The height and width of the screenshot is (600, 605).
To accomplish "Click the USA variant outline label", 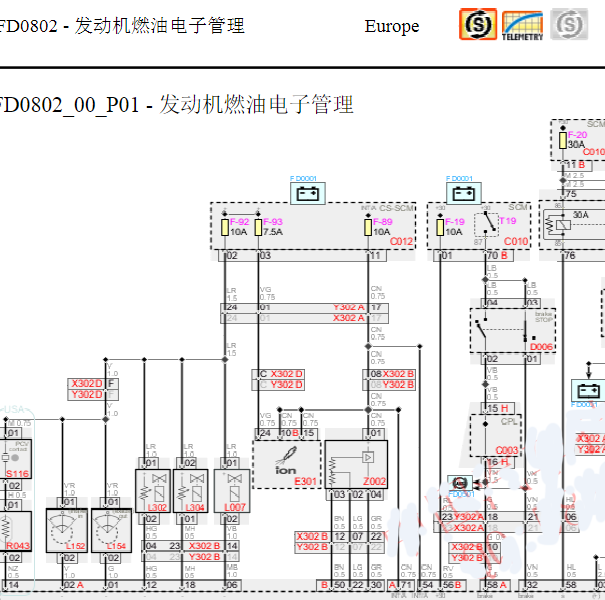I will click(16, 409).
